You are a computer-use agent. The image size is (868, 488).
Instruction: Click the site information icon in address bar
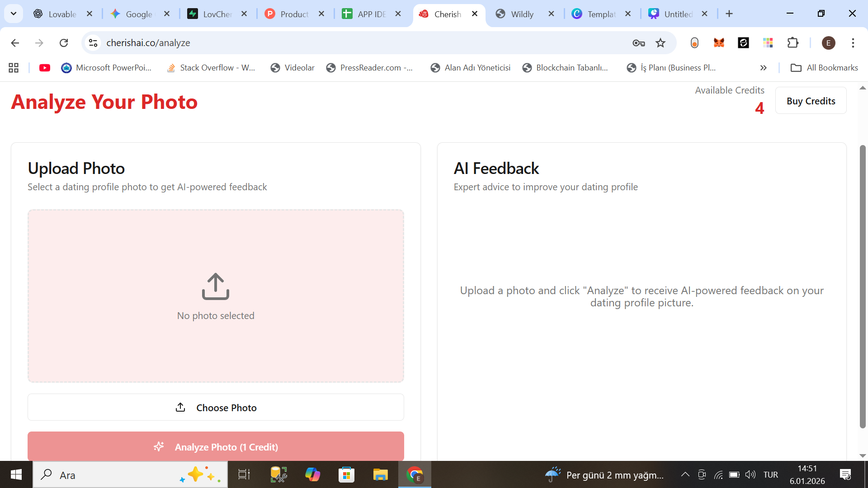(93, 43)
